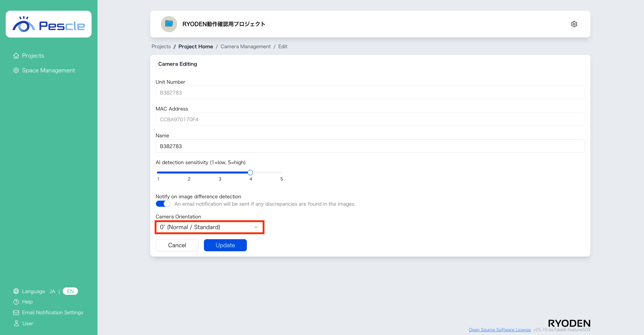644x335 pixels.
Task: Click the Cancel button
Action: pyautogui.click(x=177, y=245)
